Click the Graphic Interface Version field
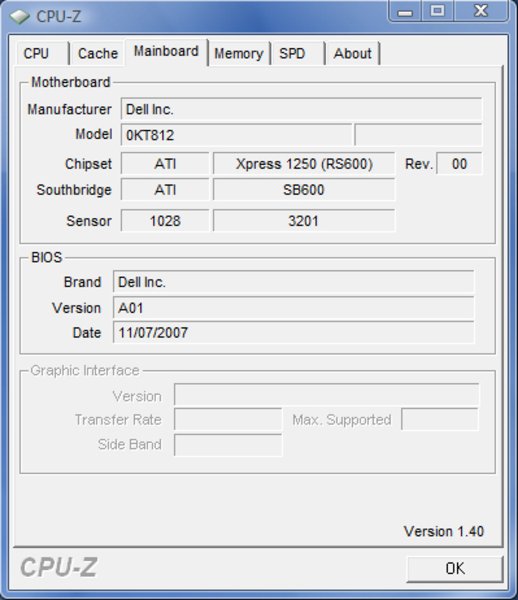The image size is (518, 600). pyautogui.click(x=326, y=395)
